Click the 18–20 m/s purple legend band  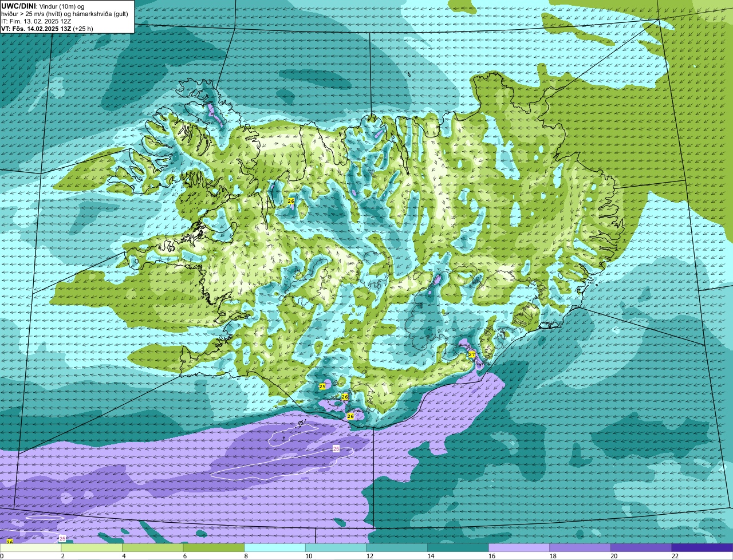pyautogui.click(x=580, y=547)
